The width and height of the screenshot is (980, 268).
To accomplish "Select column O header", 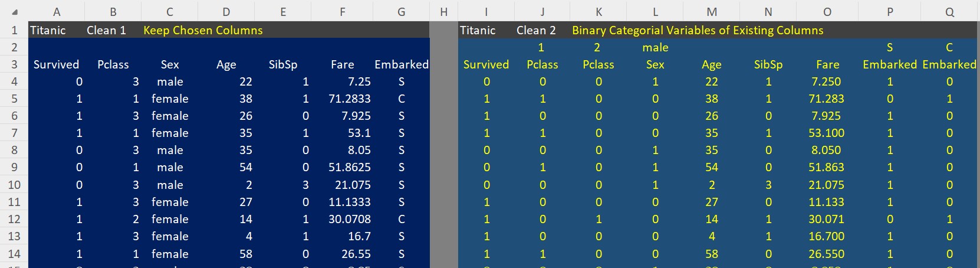I will click(827, 12).
